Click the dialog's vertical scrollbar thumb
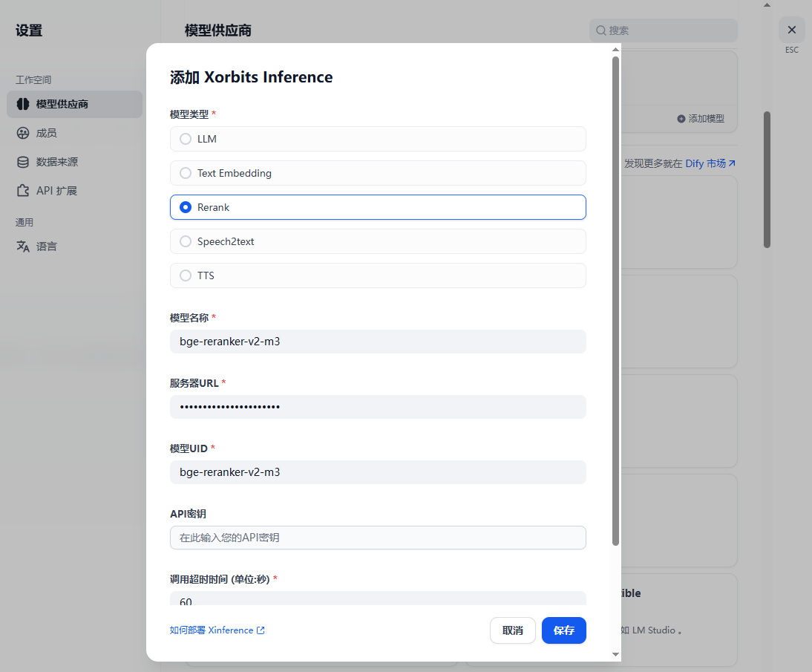This screenshot has width=812, height=672. click(615, 301)
